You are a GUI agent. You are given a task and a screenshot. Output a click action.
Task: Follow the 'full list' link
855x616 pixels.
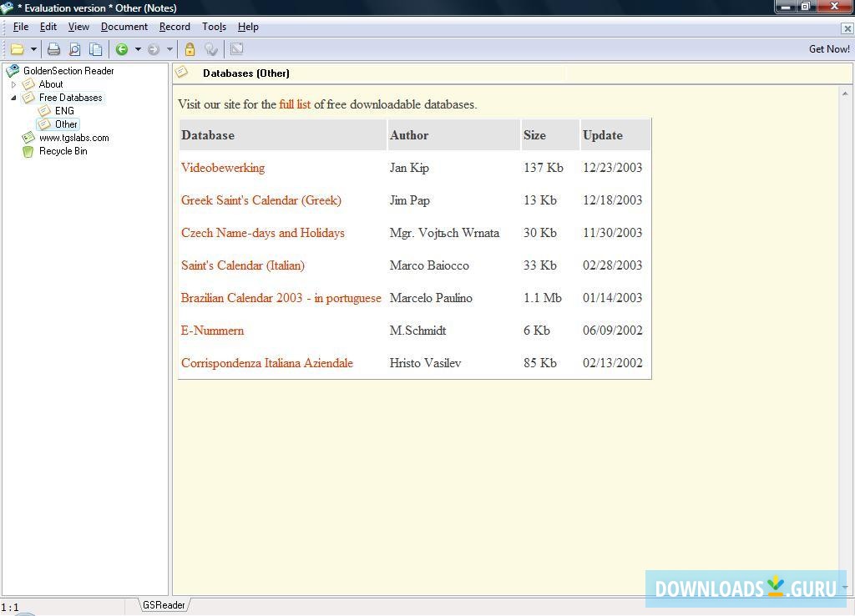pyautogui.click(x=295, y=104)
